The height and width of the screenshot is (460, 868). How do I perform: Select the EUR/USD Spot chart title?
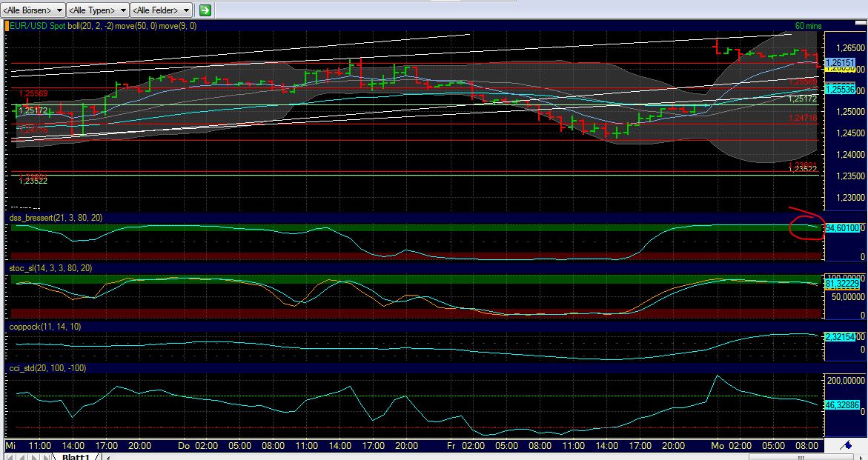click(39, 25)
